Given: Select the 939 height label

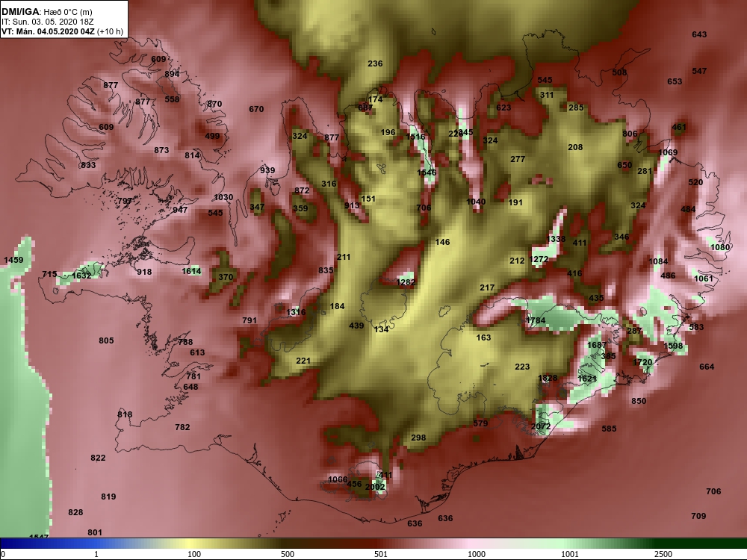Looking at the screenshot, I should 267,170.
